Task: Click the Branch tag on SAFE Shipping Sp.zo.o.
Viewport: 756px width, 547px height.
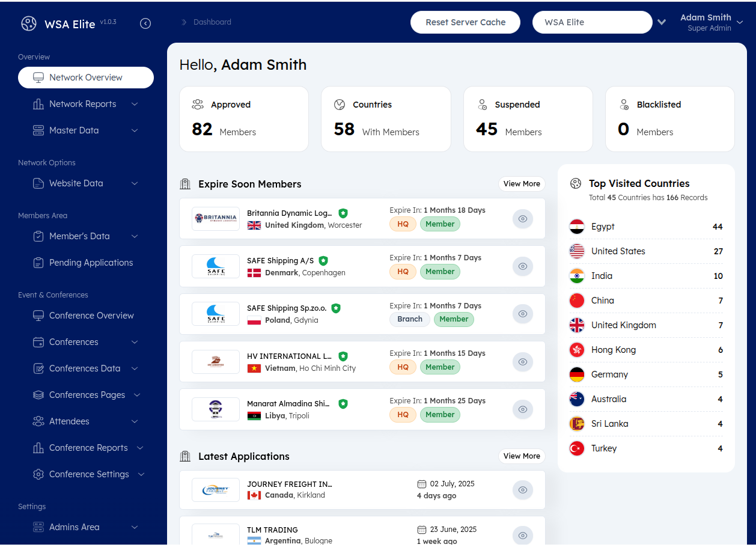Action: tap(410, 319)
